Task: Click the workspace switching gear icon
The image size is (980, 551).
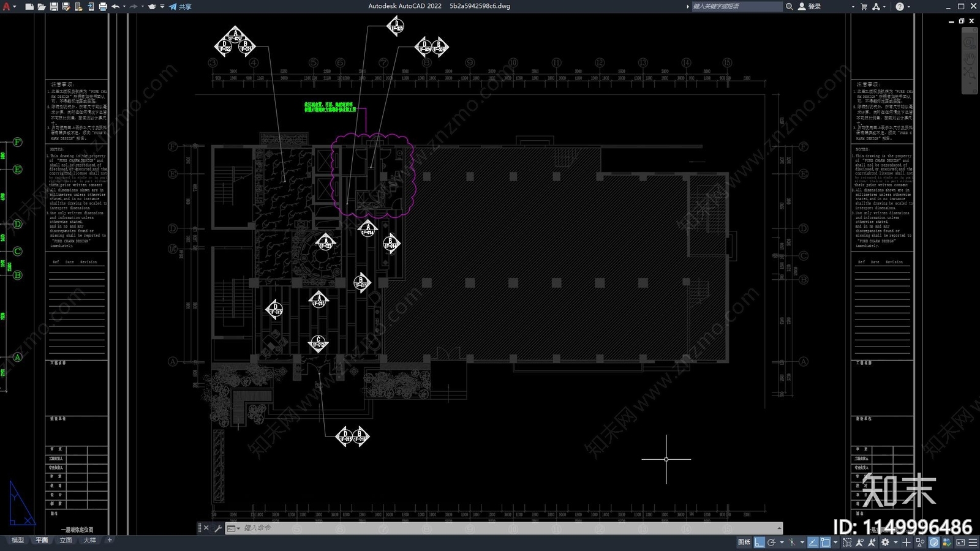Action: pyautogui.click(x=885, y=542)
